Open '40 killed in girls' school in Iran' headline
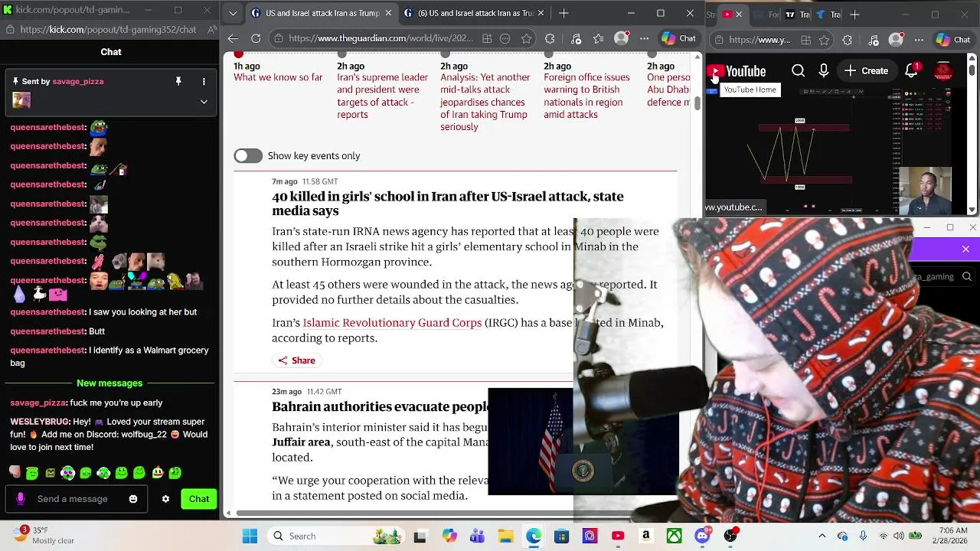Image resolution: width=980 pixels, height=551 pixels. click(447, 204)
